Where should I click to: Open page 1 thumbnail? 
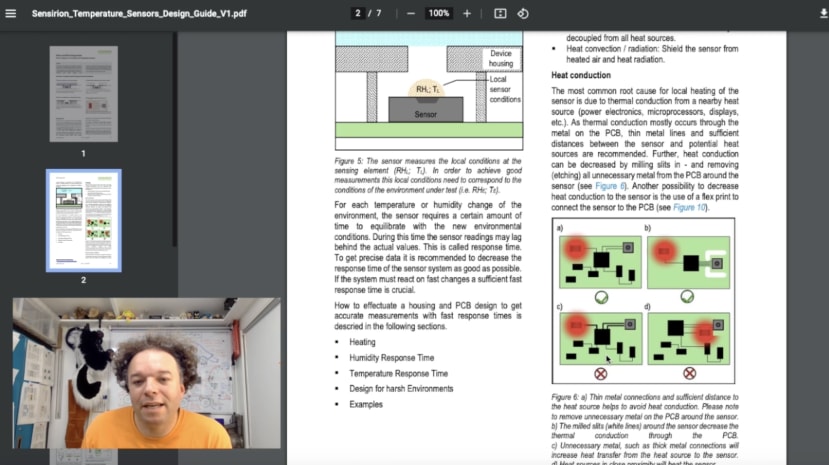coord(84,94)
